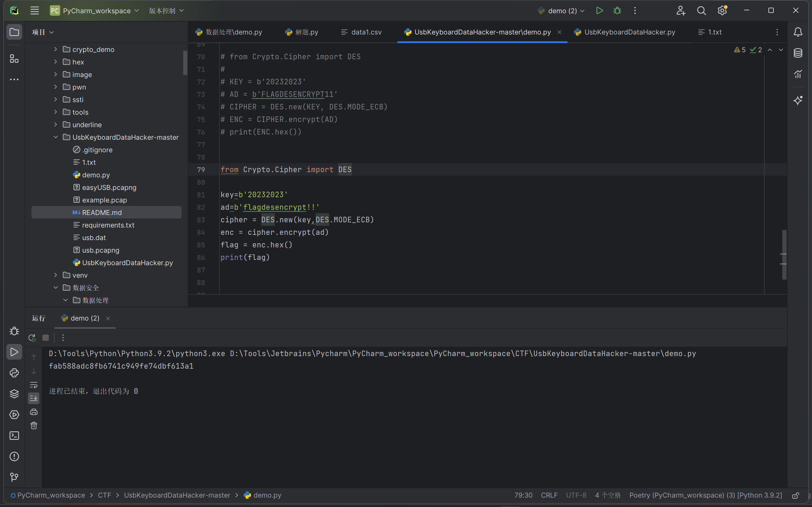Open the Python Packages layers icon
Screen dimensions: 812x507
tap(14, 393)
